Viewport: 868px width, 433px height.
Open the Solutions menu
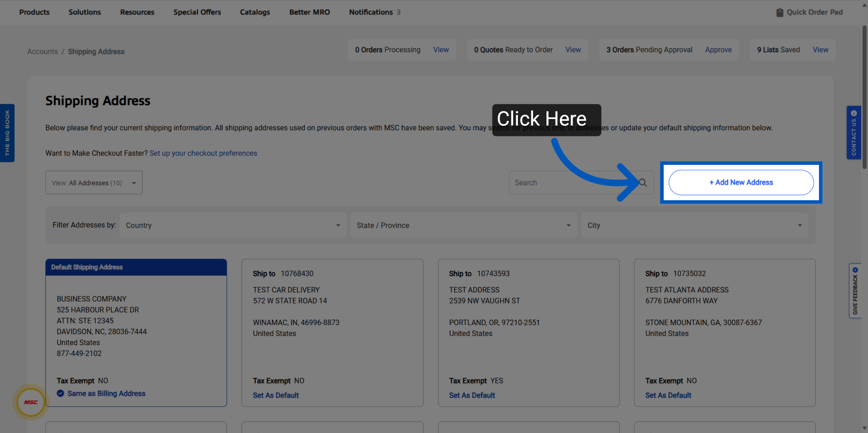pyautogui.click(x=85, y=12)
